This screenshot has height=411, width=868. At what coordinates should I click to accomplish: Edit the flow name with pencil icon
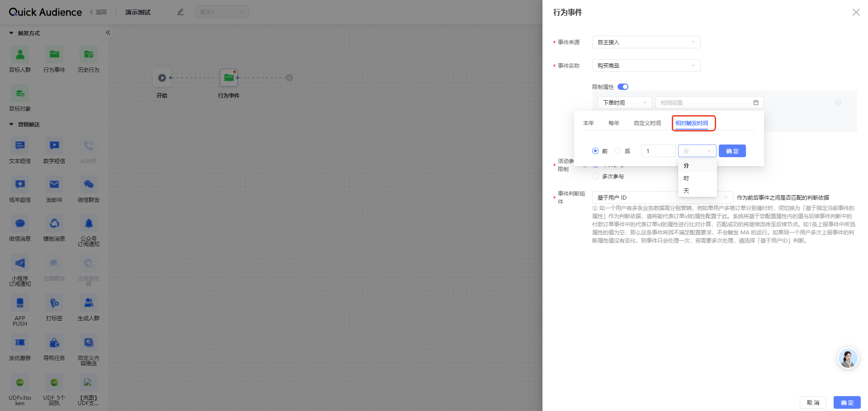(180, 12)
